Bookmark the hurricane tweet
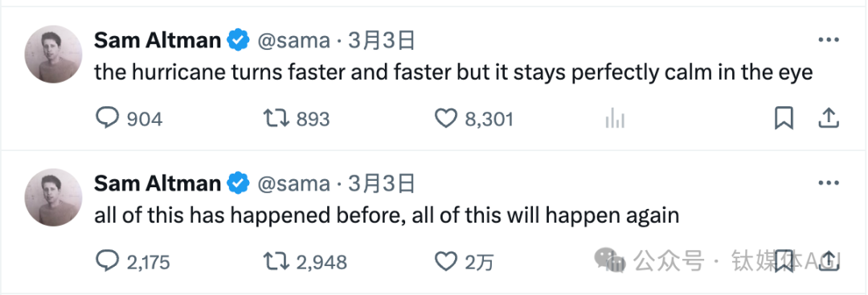868x295 pixels. click(784, 118)
